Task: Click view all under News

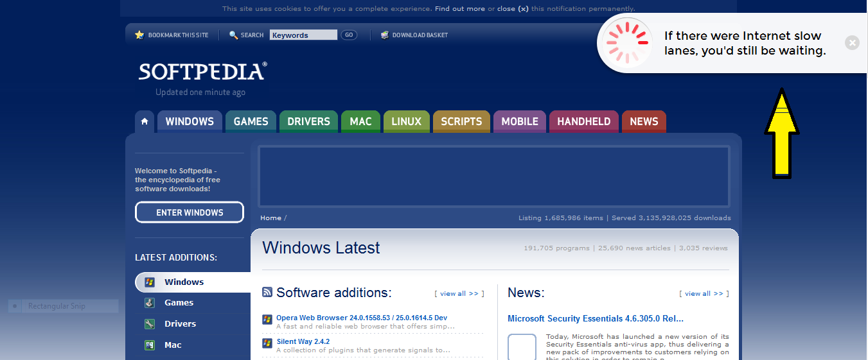Action: [704, 293]
